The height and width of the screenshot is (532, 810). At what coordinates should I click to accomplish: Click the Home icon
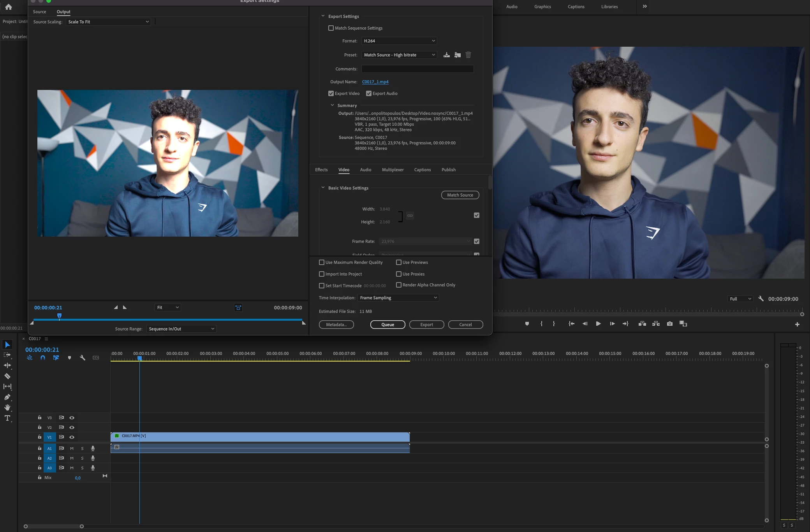9,7
